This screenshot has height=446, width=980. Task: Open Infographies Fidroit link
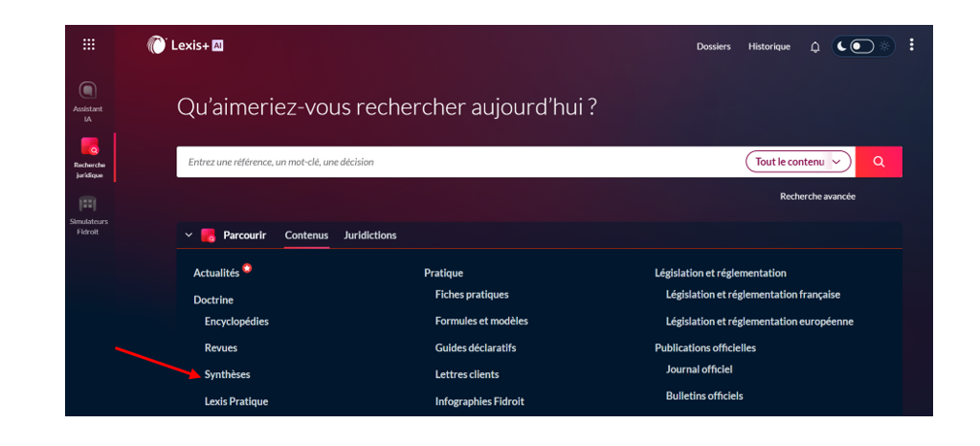coord(480,402)
